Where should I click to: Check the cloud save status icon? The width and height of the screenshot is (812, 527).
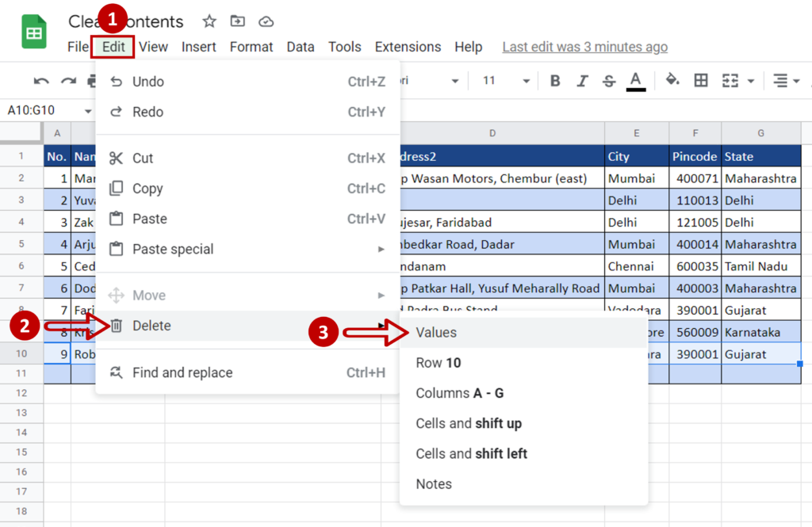266,21
